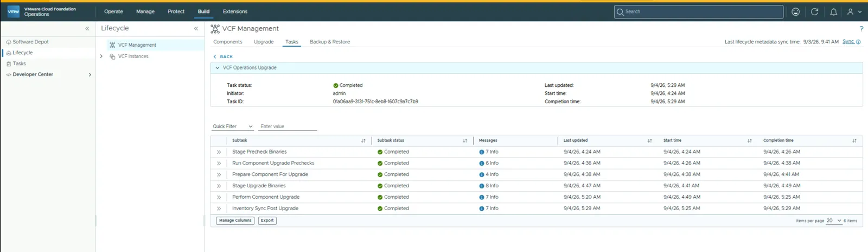
Task: Click the VMware vmw logo icon
Action: (x=14, y=11)
